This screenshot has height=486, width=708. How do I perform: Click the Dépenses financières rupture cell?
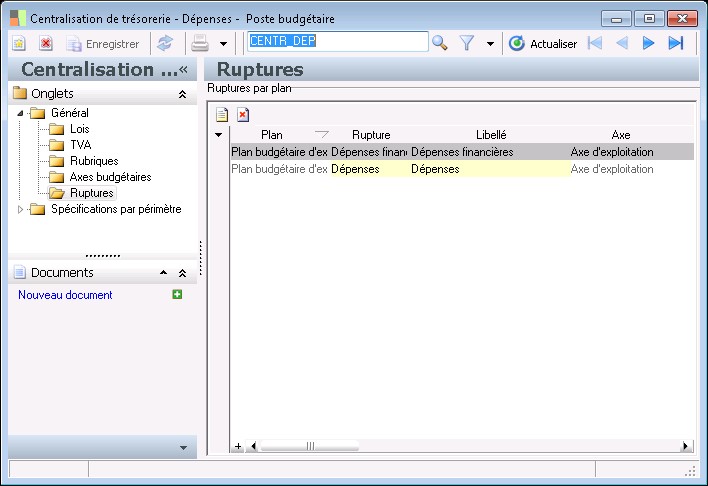coord(370,152)
